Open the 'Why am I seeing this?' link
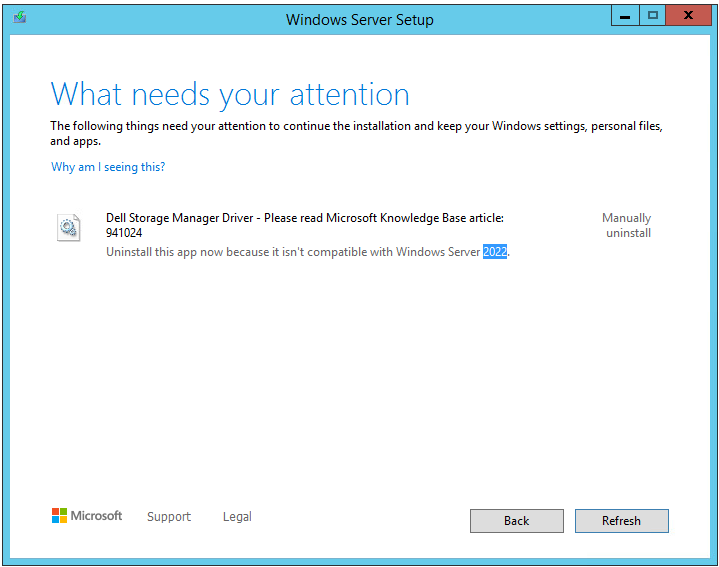719x567 pixels. (108, 167)
